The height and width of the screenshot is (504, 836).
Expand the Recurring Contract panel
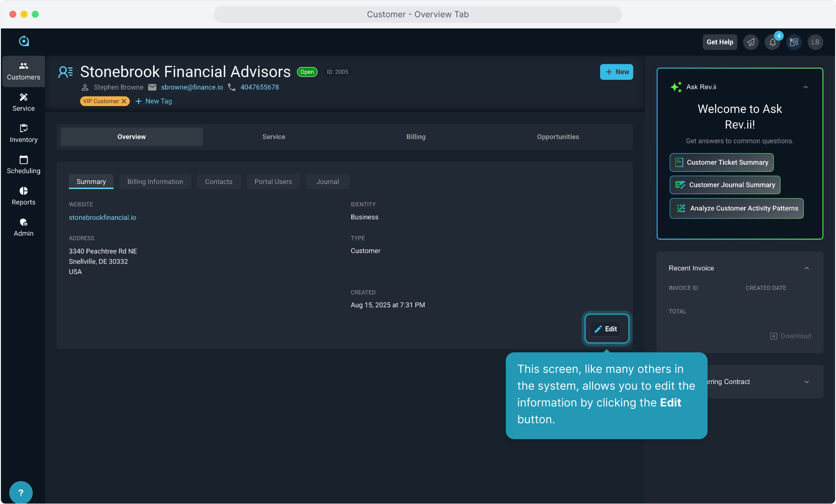(x=807, y=382)
